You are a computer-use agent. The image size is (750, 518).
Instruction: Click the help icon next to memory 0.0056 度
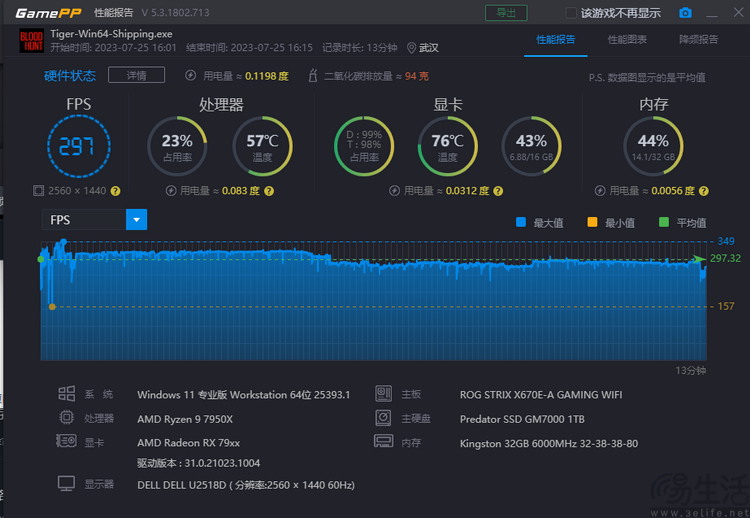[x=704, y=191]
